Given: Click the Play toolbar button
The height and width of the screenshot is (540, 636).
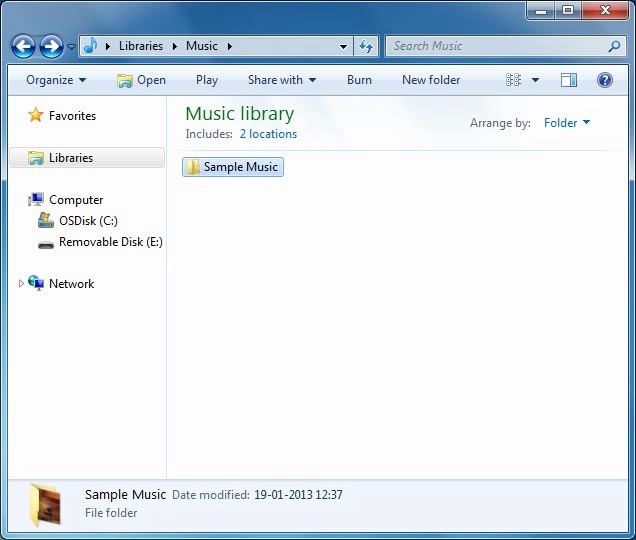Looking at the screenshot, I should point(207,80).
